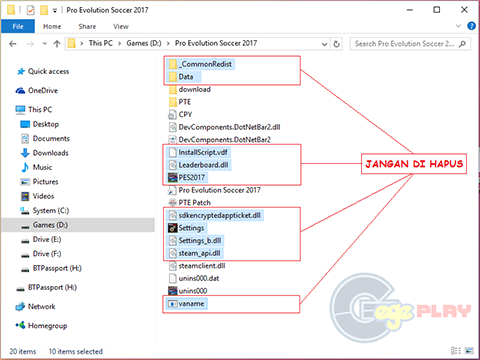480x360 pixels.
Task: Select the PTE folder icon
Action: point(172,102)
